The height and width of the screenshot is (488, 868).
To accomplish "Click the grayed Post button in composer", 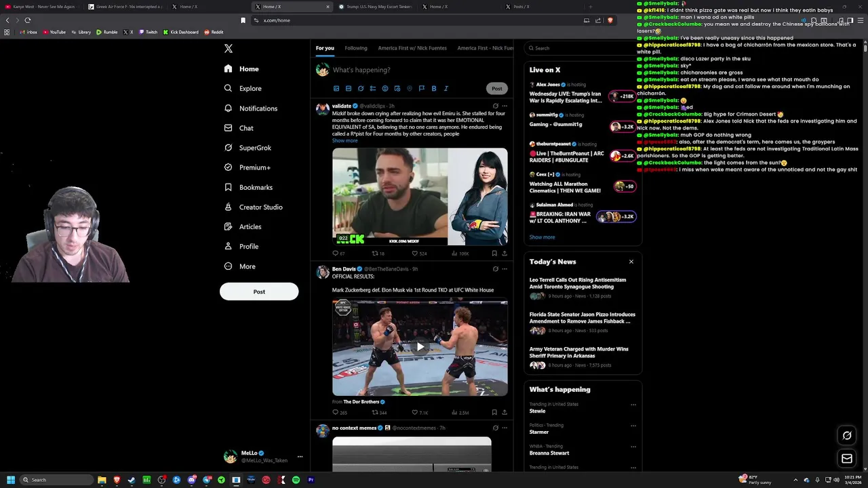I will pyautogui.click(x=497, y=88).
